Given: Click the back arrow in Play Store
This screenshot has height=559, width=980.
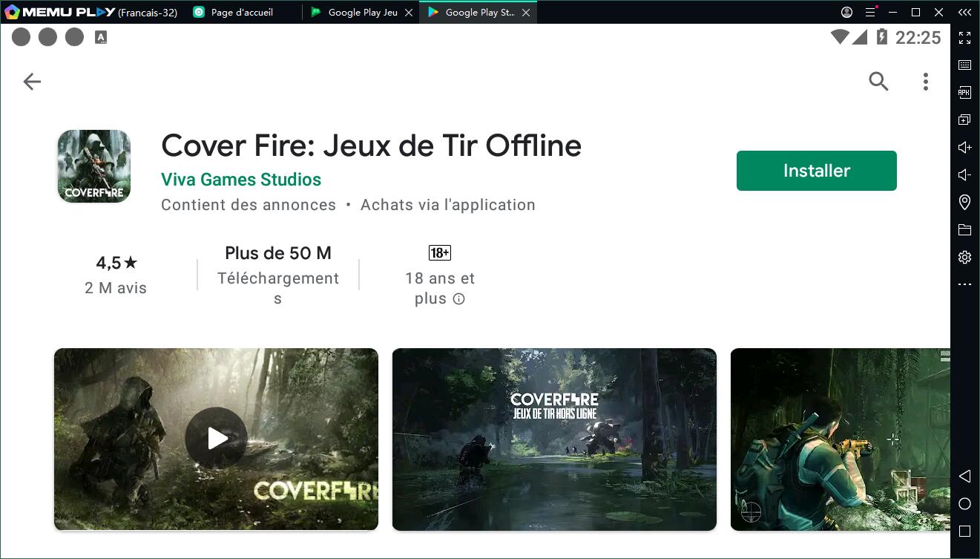Looking at the screenshot, I should (32, 82).
